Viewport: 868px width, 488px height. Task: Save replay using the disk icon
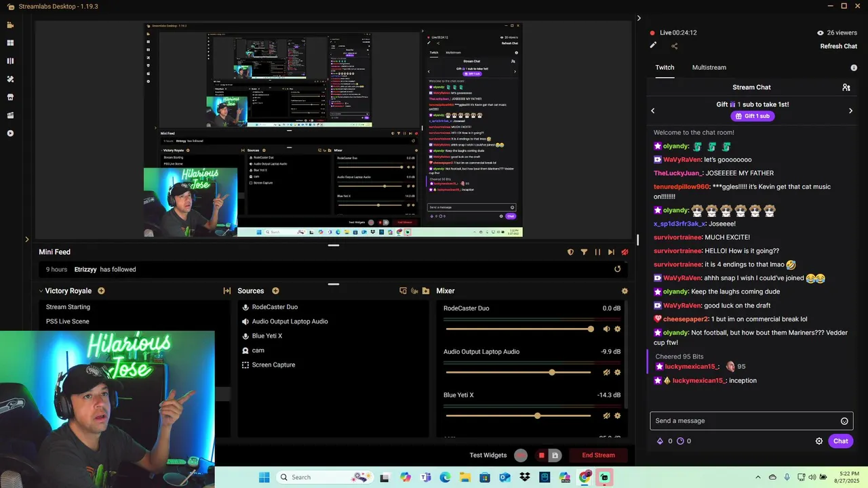pos(555,455)
